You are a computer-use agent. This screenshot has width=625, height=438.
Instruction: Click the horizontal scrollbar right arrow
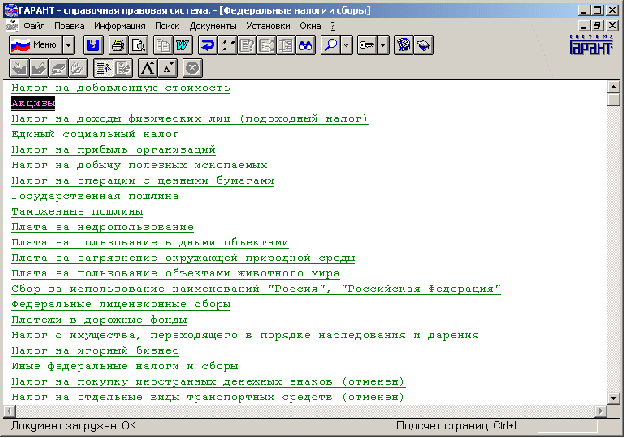600,411
